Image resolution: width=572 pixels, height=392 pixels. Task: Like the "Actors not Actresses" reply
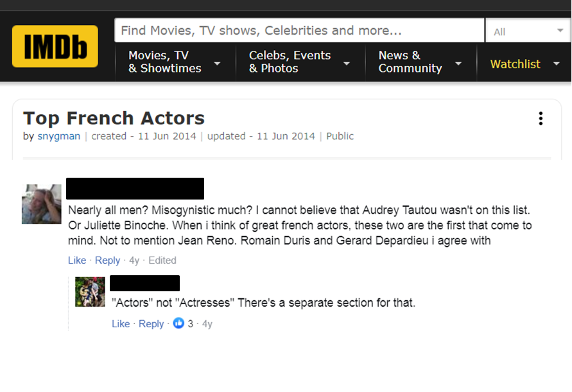click(121, 324)
